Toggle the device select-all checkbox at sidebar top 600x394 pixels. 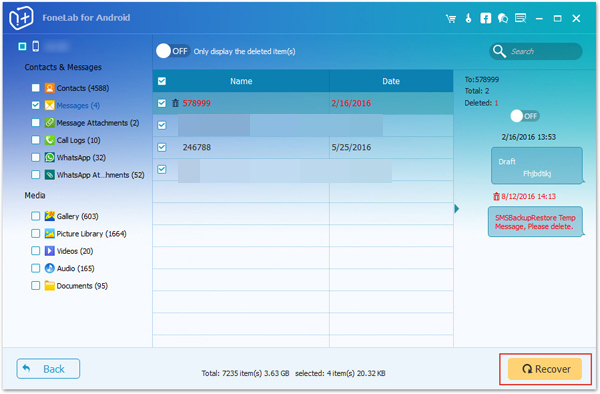[22, 46]
